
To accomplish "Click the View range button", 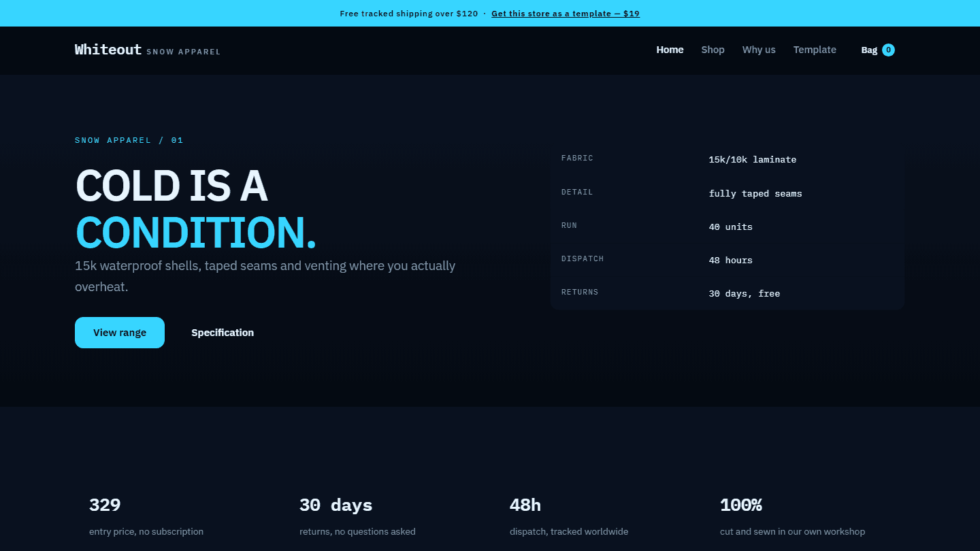I will (x=120, y=333).
